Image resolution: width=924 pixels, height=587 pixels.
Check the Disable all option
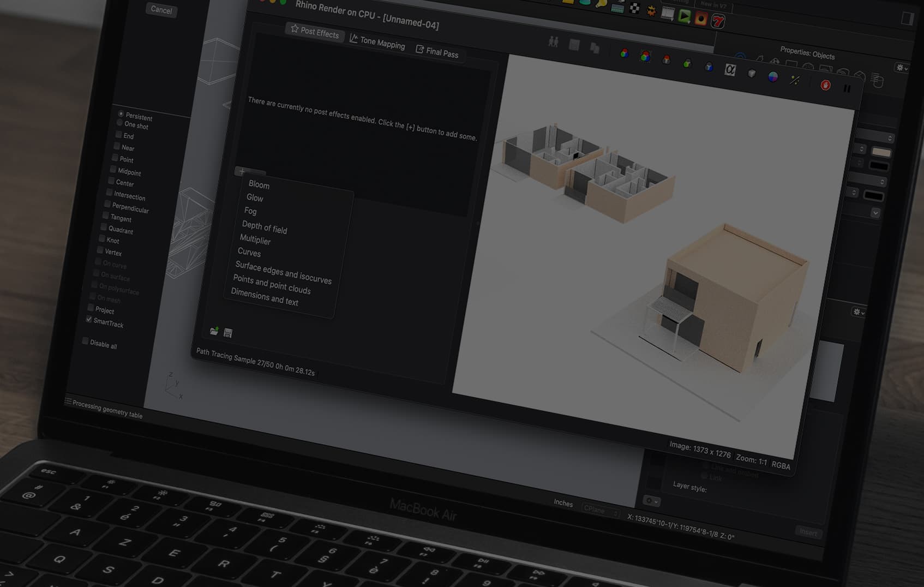pos(85,341)
